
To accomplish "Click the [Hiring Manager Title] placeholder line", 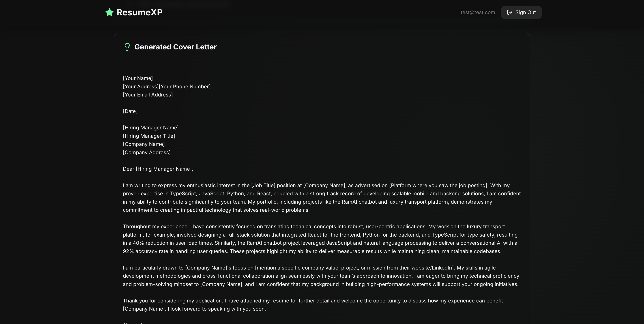I will [x=149, y=136].
